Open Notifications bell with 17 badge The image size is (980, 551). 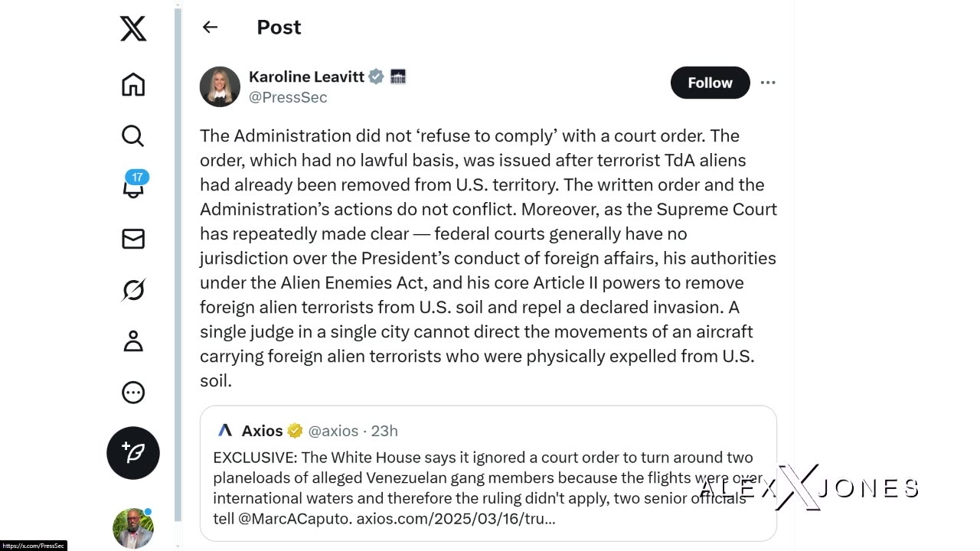tap(133, 187)
